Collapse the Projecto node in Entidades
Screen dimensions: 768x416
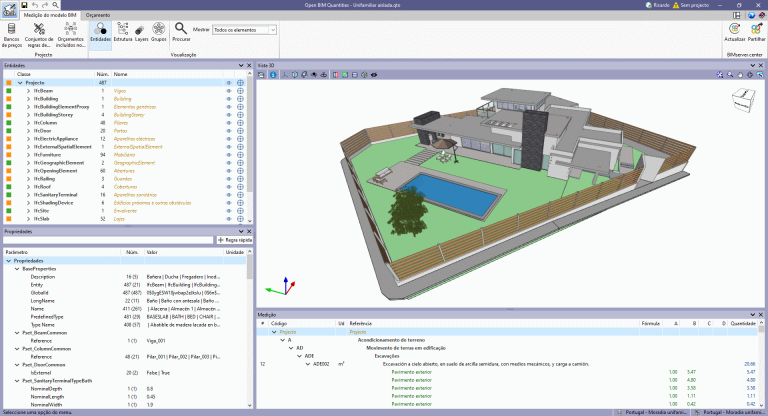(x=20, y=83)
